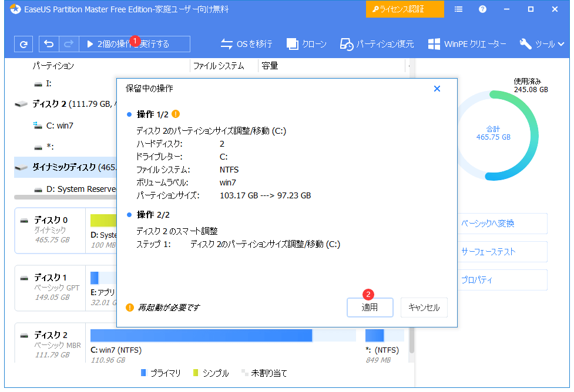
Task: Collapse the ダイナミックディスク group
Action: click(22, 167)
